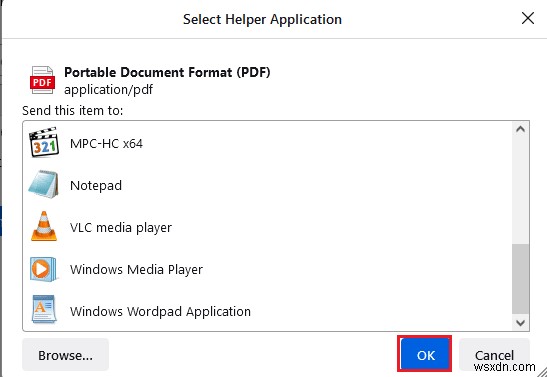Viewport: 547px width, 377px height.
Task: Pick Windows Media Player label
Action: coord(136,270)
